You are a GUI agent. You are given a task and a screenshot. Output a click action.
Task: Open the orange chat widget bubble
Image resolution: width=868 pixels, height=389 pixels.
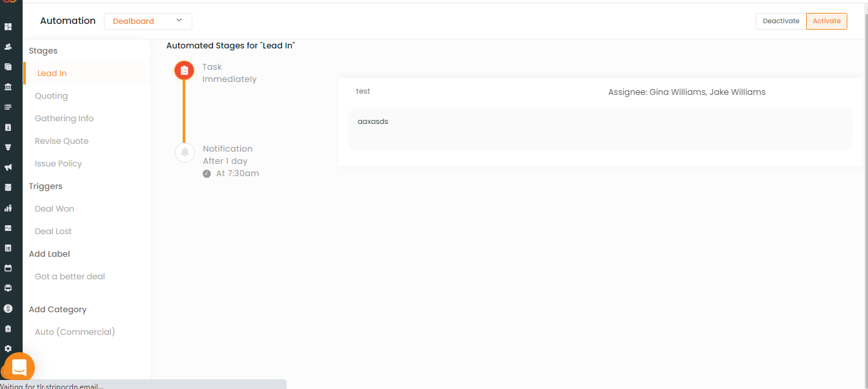[19, 368]
